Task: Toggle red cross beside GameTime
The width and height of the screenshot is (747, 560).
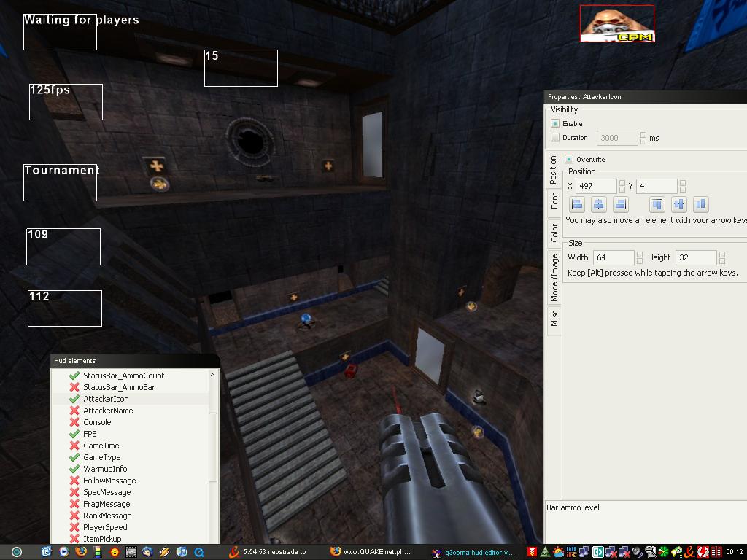Action: 74,446
